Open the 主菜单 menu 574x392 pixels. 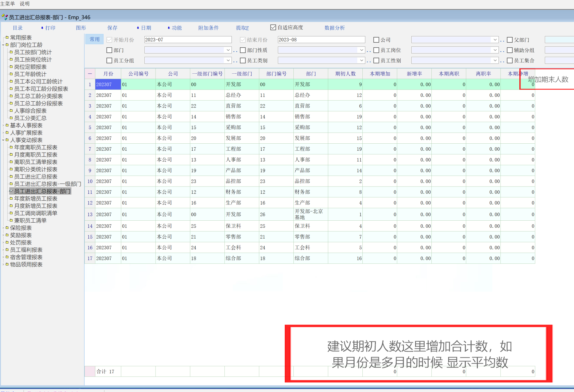coord(8,4)
